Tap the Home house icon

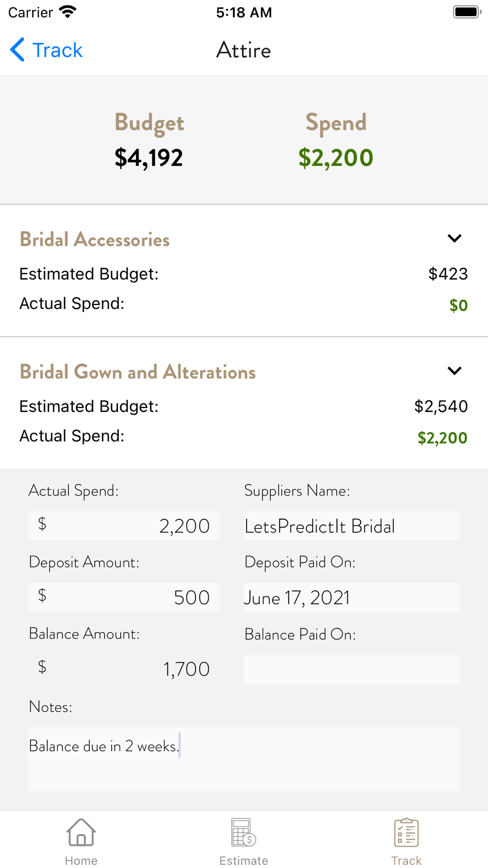[81, 833]
